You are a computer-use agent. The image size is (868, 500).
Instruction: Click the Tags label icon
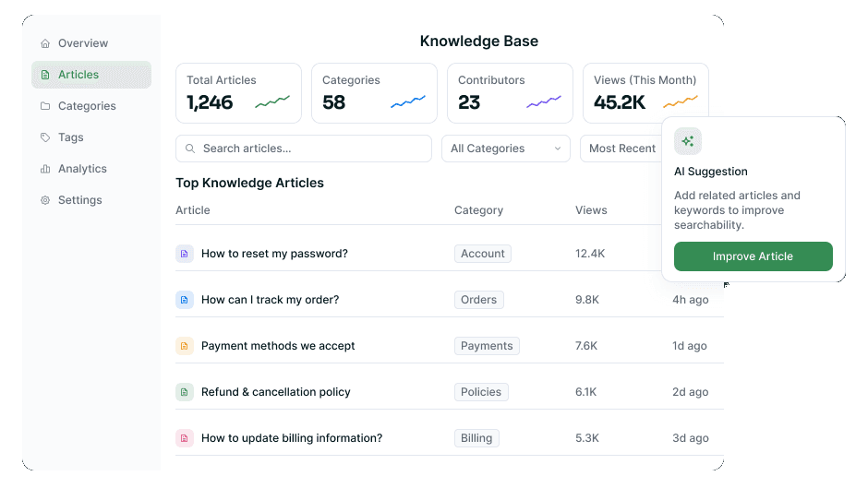[45, 137]
